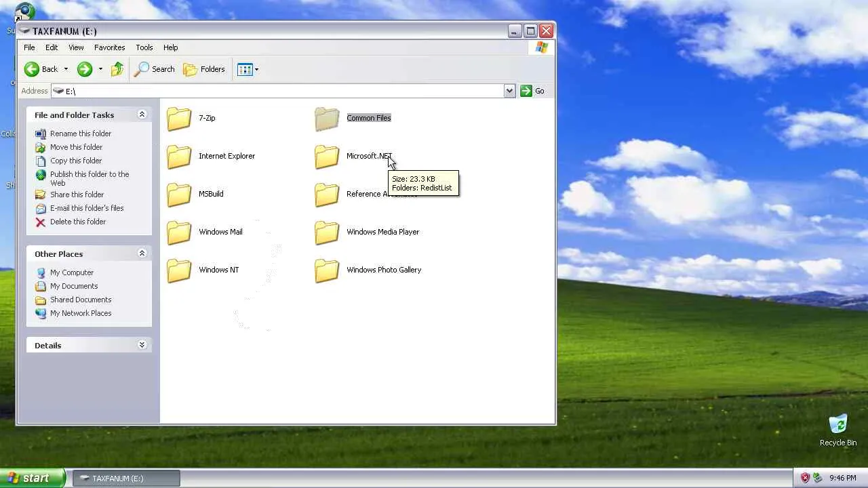868x488 pixels.
Task: Open the Help menu
Action: tap(170, 47)
